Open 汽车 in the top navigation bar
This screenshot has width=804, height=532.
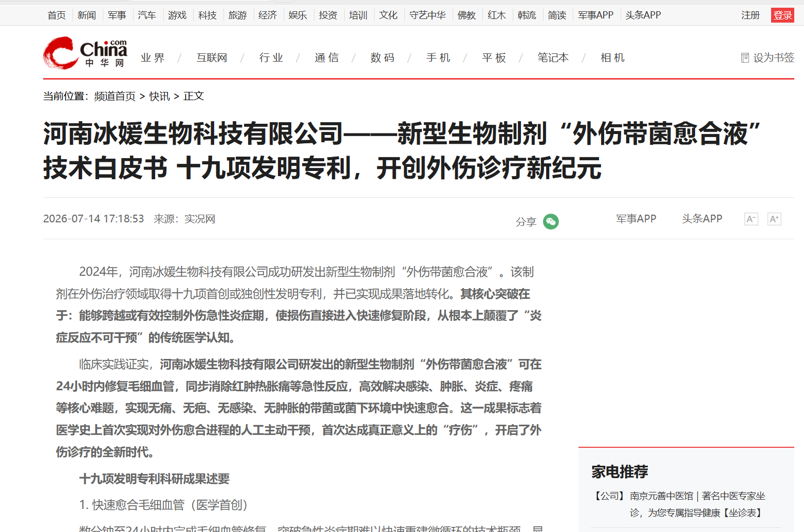(x=147, y=15)
